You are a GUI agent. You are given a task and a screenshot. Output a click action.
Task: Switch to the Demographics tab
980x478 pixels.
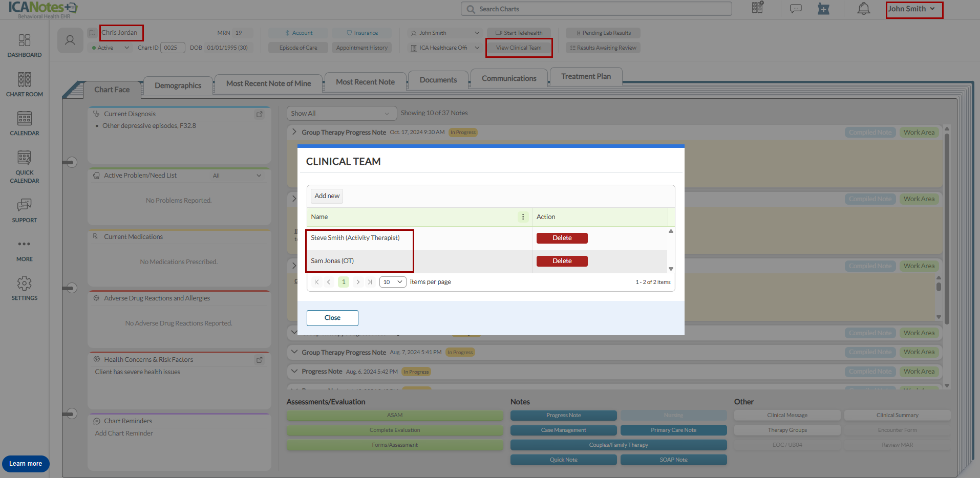point(178,85)
